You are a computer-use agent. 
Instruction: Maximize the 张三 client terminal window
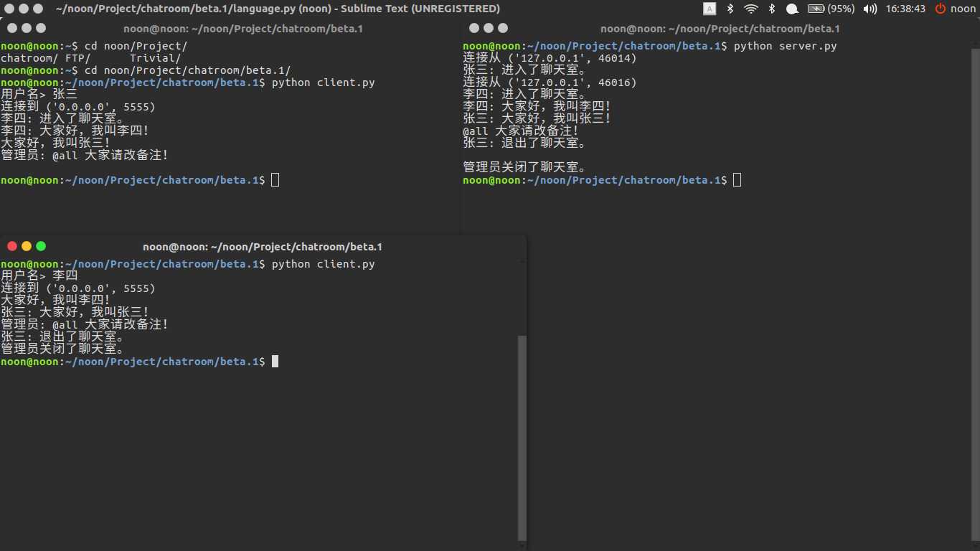point(41,28)
